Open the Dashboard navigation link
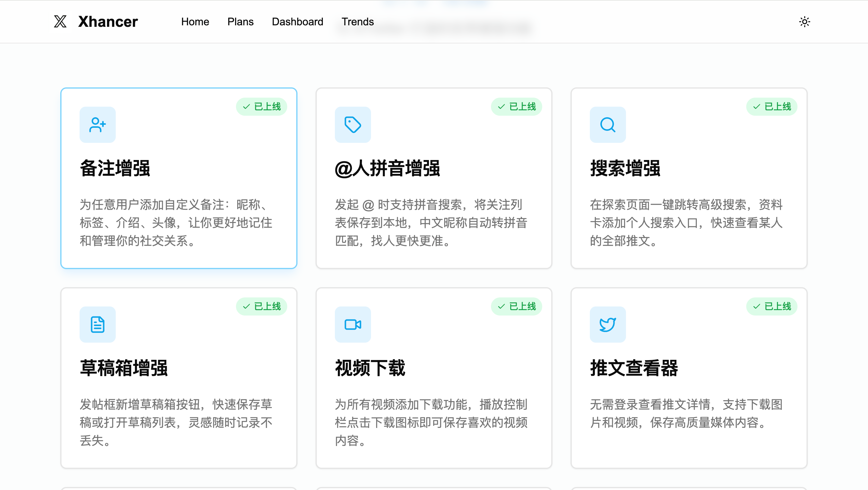This screenshot has height=490, width=868. click(x=297, y=22)
